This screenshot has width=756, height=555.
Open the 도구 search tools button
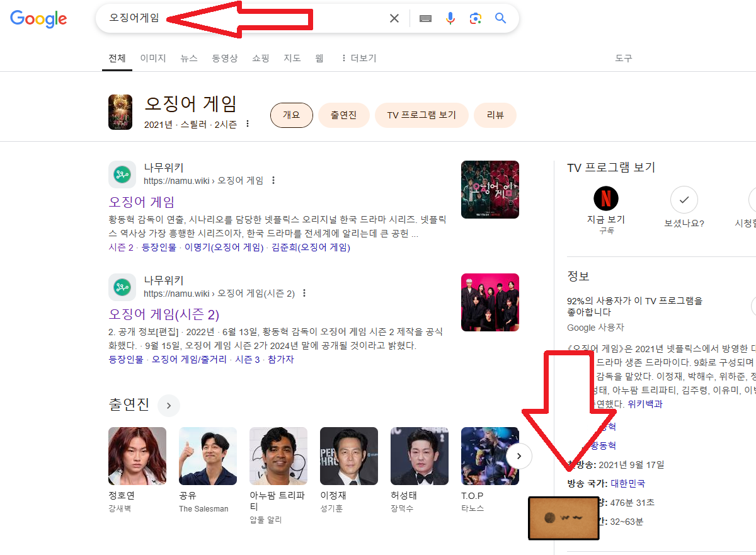click(x=623, y=58)
